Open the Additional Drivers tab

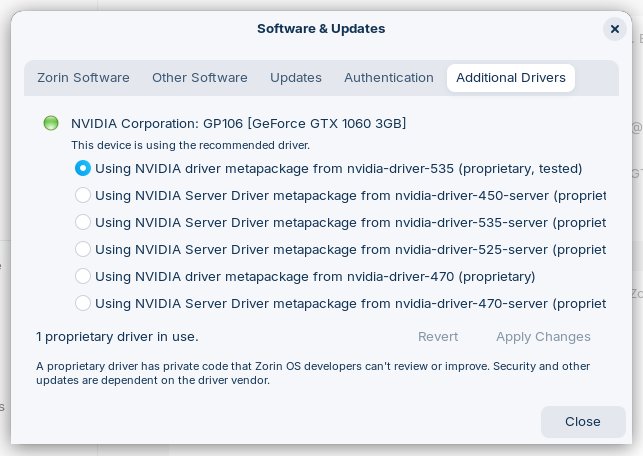[511, 78]
